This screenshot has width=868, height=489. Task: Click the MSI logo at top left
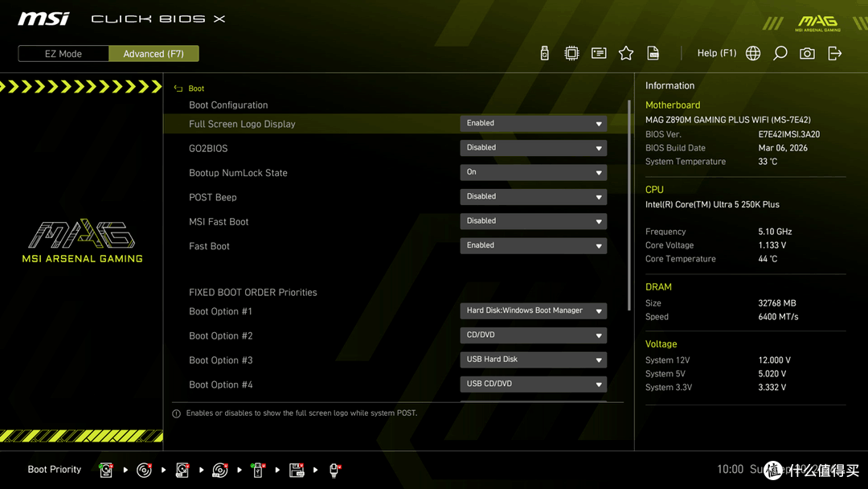43,18
